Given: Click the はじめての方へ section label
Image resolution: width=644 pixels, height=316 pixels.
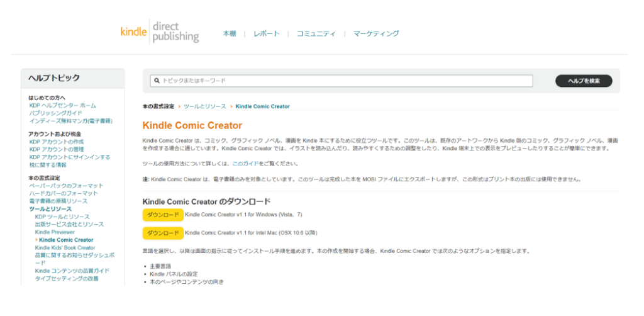Looking at the screenshot, I should 47,98.
